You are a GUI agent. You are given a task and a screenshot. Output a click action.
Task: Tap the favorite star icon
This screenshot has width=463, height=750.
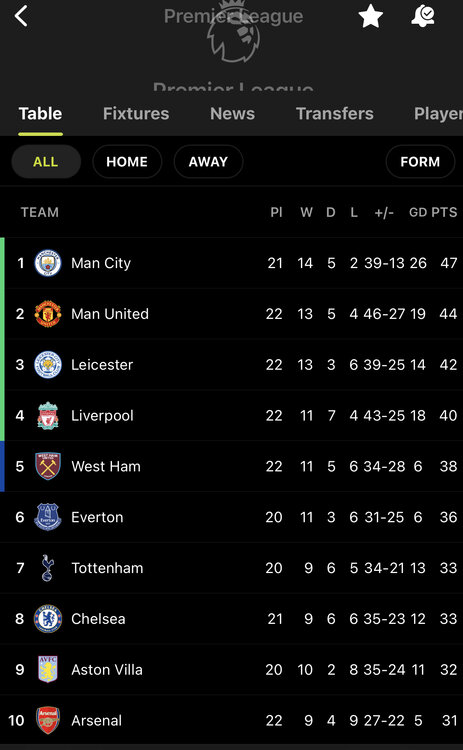(371, 16)
